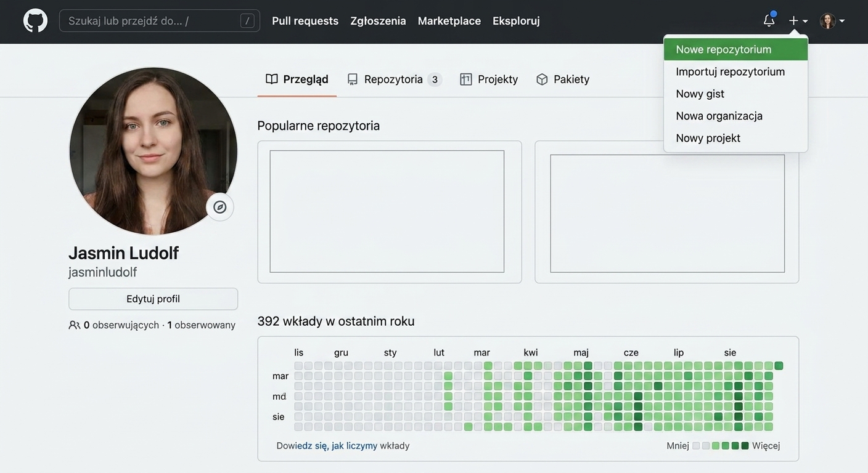Click the Repozytoria count badge 3
The image size is (868, 473).
435,79
